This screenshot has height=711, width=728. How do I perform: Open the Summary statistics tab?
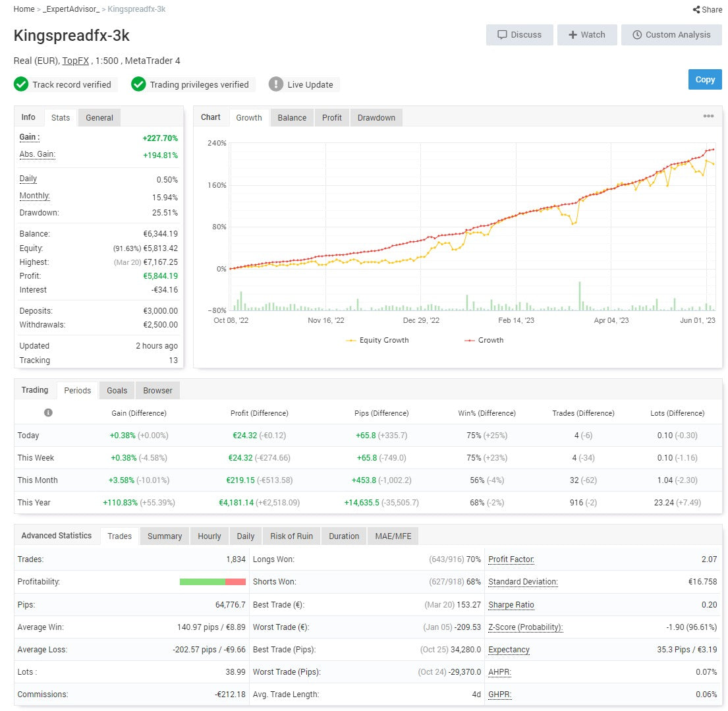point(165,536)
